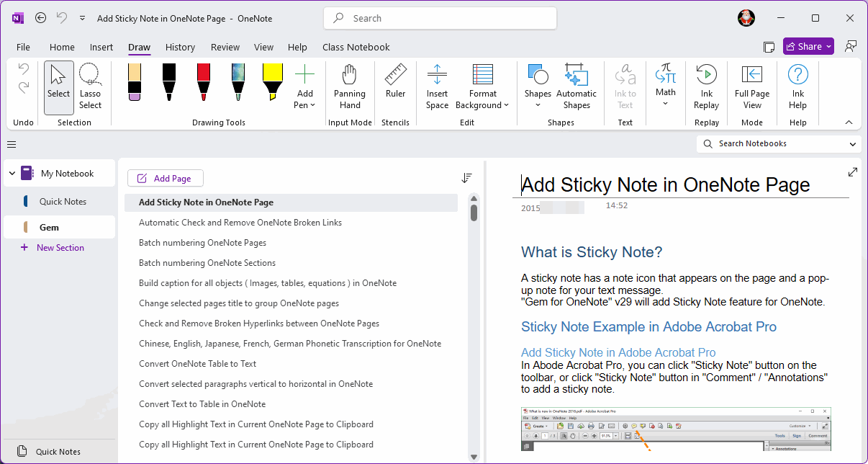
Task: Click the Share button
Action: (808, 47)
